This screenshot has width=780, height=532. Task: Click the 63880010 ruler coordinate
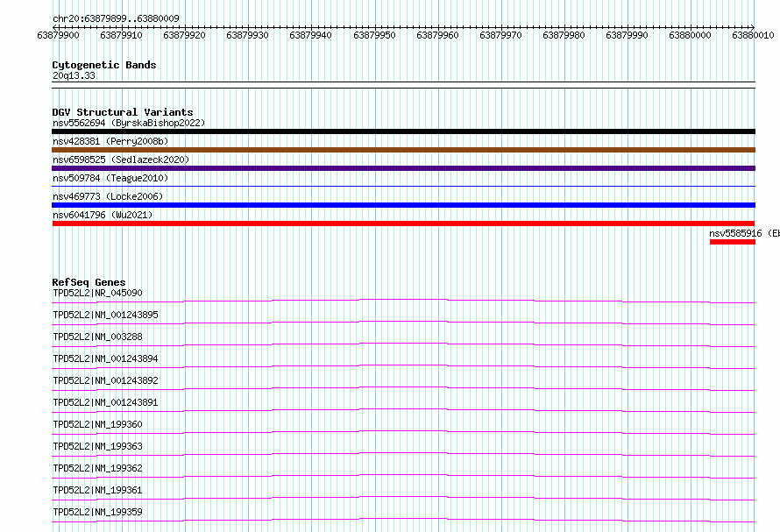753,35
